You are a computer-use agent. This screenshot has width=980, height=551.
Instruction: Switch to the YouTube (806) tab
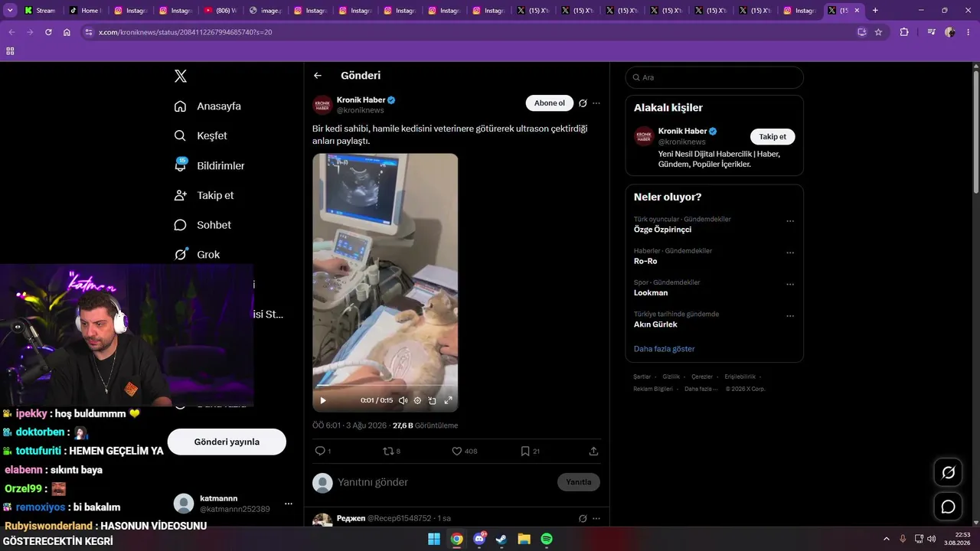pyautogui.click(x=220, y=11)
